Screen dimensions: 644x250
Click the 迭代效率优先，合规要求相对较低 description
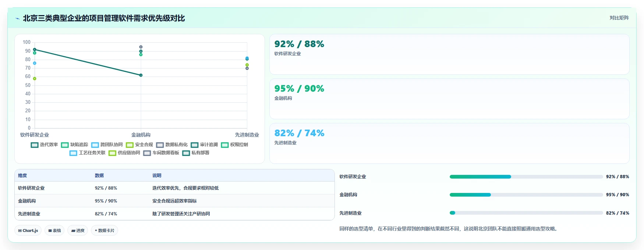185,188
